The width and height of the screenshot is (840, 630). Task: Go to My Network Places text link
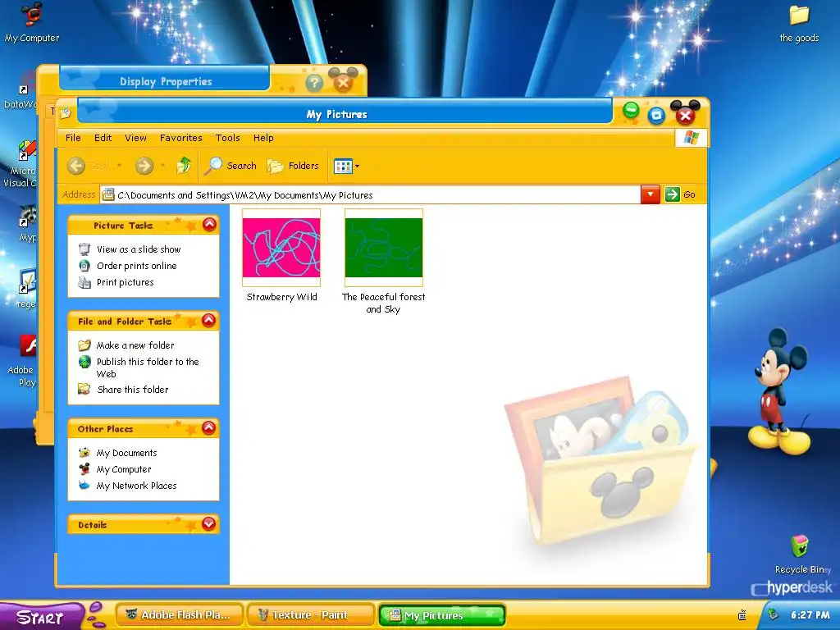(137, 486)
